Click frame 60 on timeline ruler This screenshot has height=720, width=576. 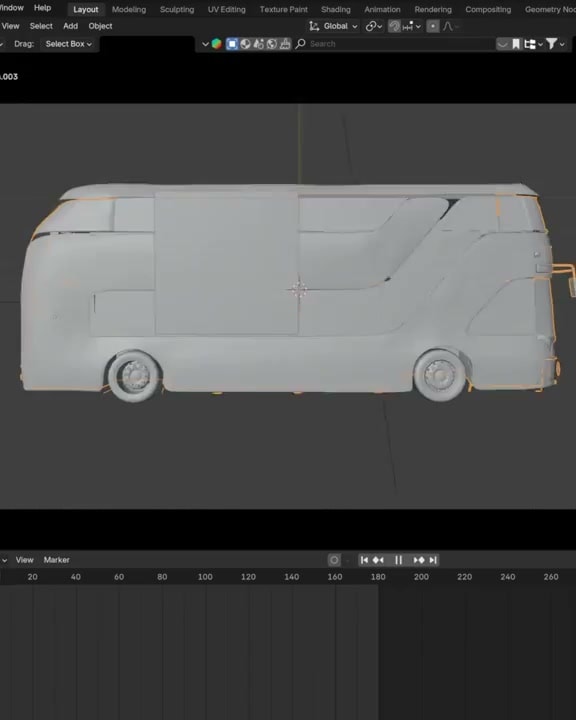tap(119, 577)
